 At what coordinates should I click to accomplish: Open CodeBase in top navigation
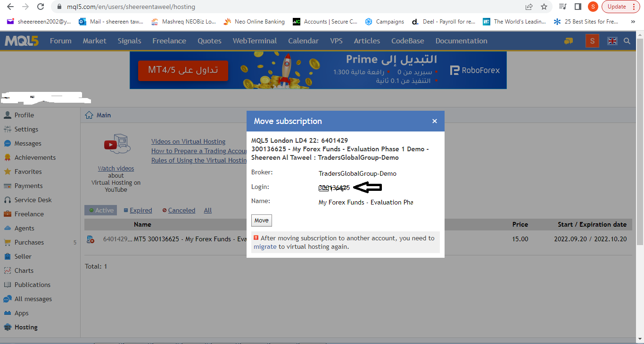(x=408, y=41)
